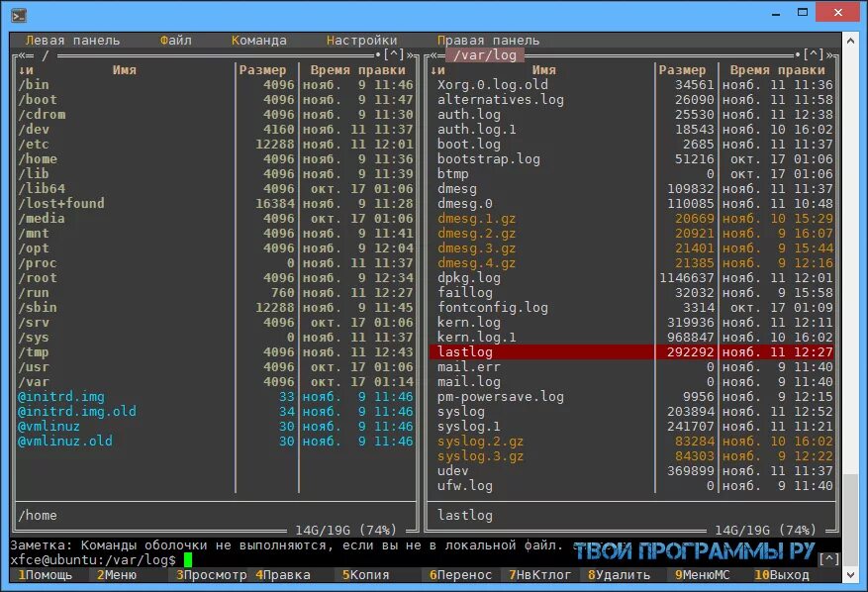The image size is (868, 592).
Task: Open the Левая панель menu
Action: coord(72,41)
